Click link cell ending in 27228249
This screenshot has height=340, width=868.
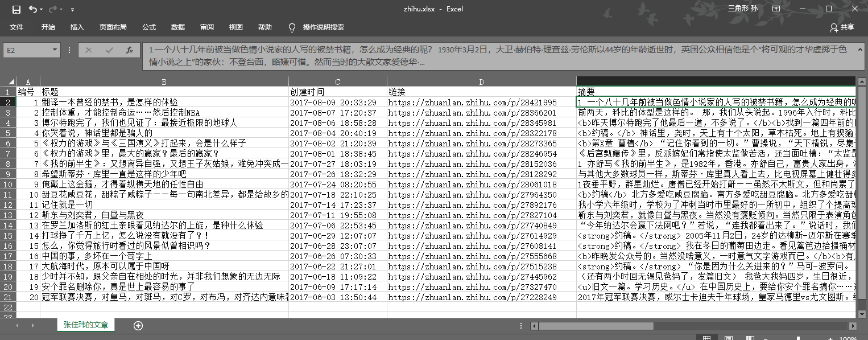[482, 297]
